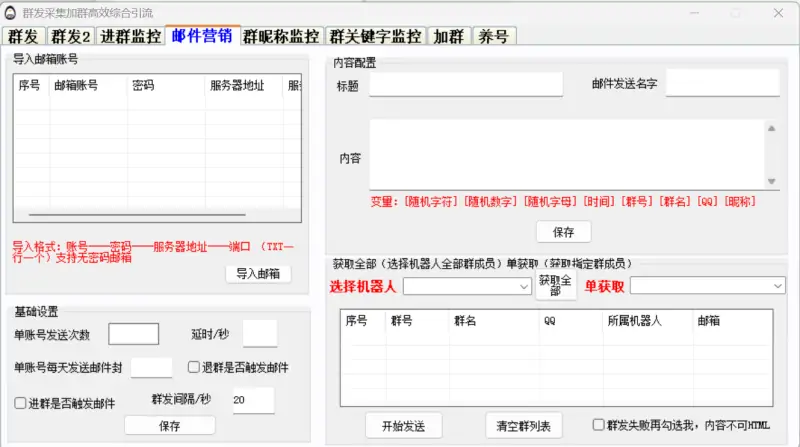Click the 标题 input field
This screenshot has height=447, width=800.
466,84
